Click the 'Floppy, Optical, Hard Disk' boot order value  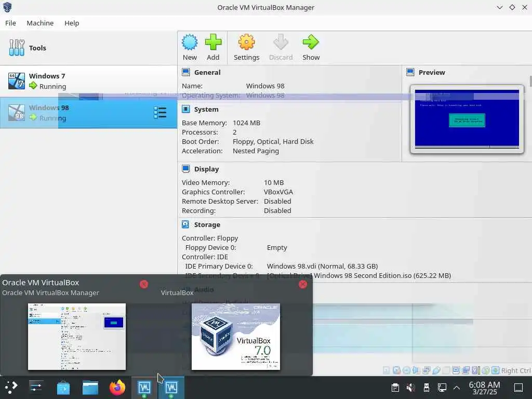point(273,141)
